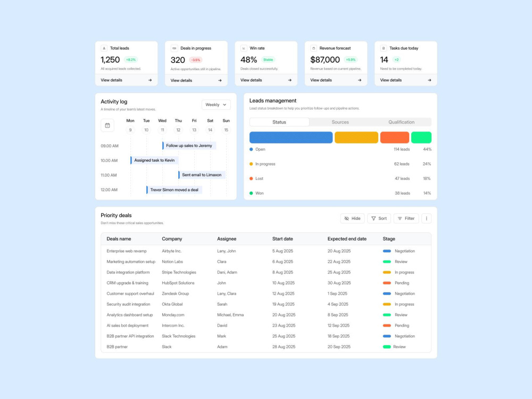
Task: Switch to the Sources tab
Action: pyautogui.click(x=340, y=122)
